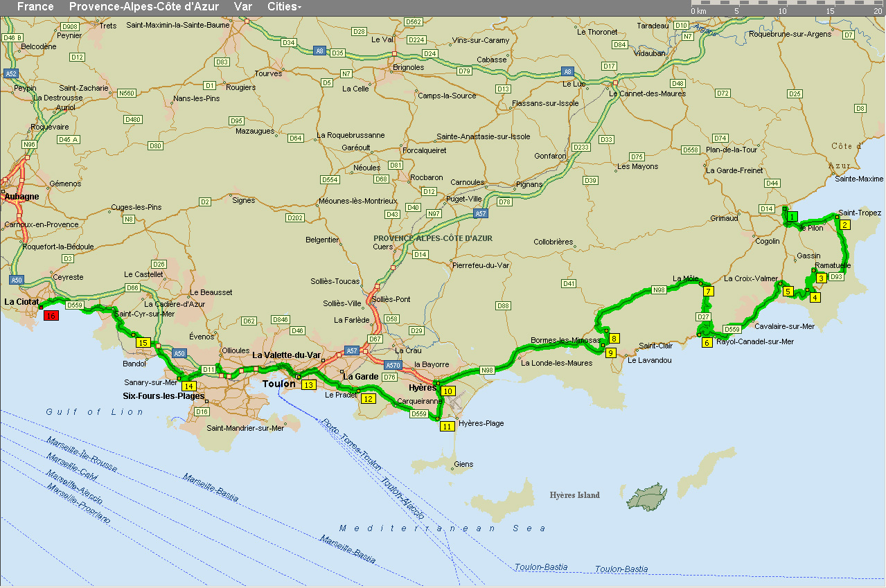Select waypoint marker 6 at Rayol-Canadel-sur-Mer
This screenshot has height=588, width=886.
[707, 342]
